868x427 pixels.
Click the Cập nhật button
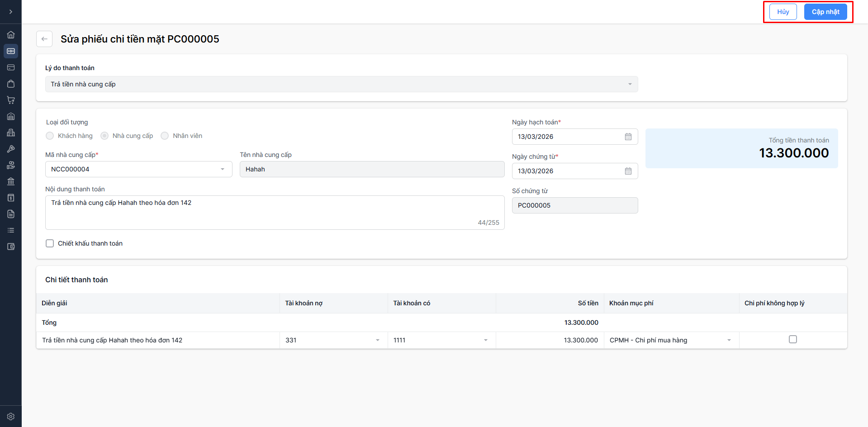pos(825,12)
